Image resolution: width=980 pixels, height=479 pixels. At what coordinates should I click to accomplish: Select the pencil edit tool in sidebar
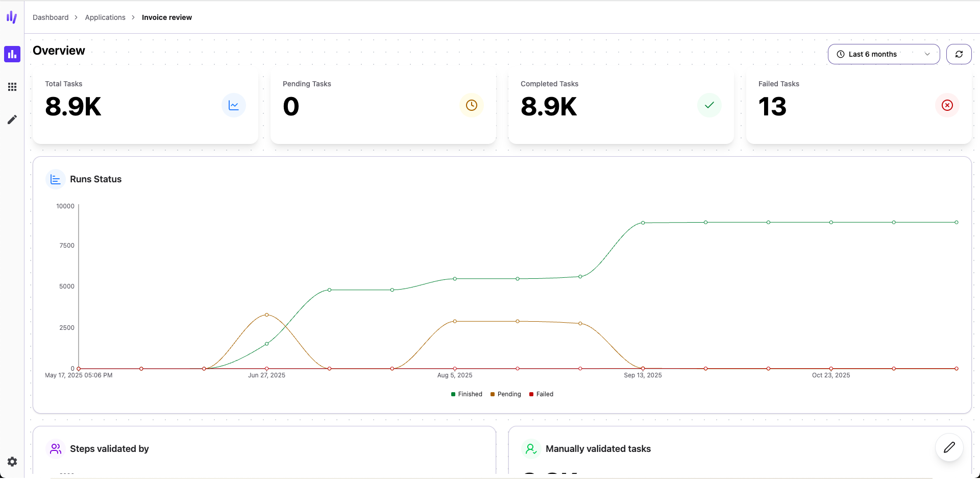12,119
